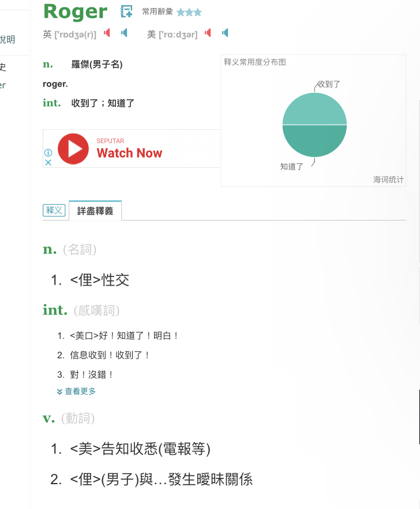Switch to the 释义 tab
420x509 pixels.
(54, 211)
